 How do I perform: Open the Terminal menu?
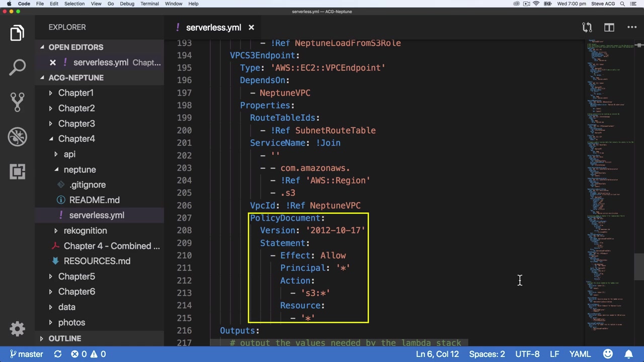(149, 4)
